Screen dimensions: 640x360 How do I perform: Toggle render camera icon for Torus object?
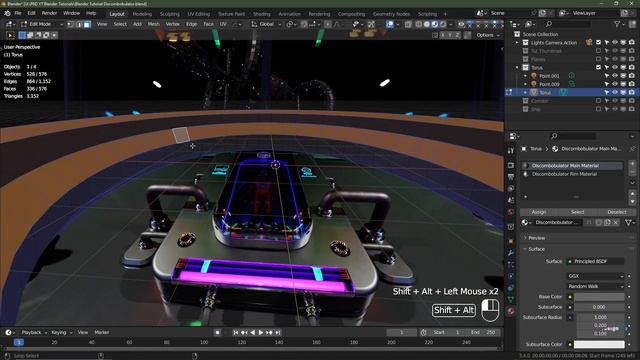(x=631, y=93)
